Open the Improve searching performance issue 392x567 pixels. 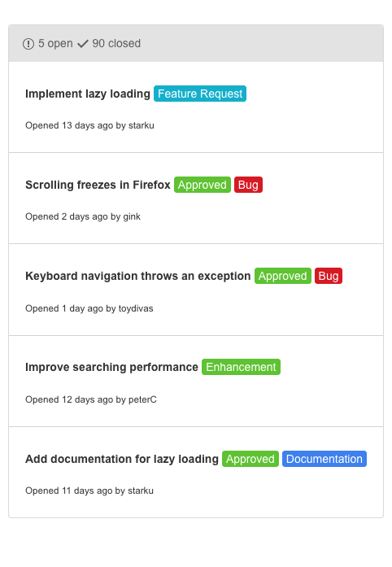[111, 367]
